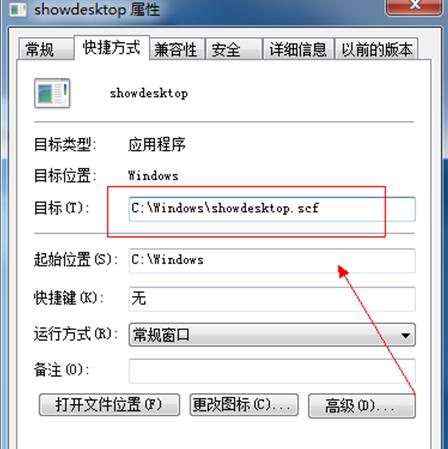The height and width of the screenshot is (449, 448).
Task: Click the small title bar window icon
Action: point(18,9)
